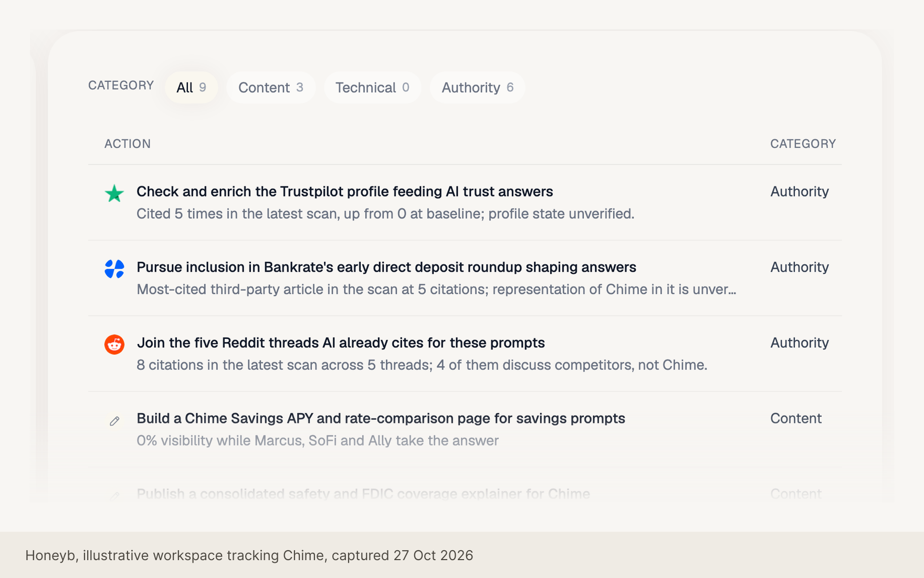Click the ACTION column header
Image resolution: width=924 pixels, height=578 pixels.
(128, 144)
